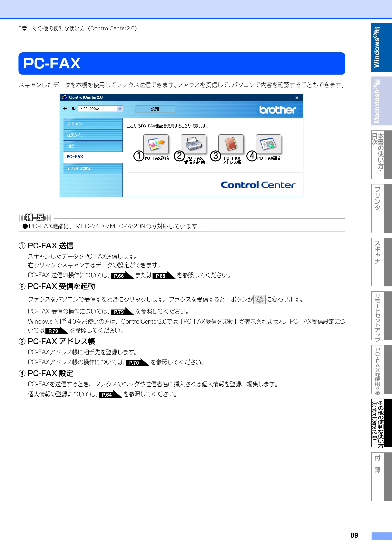Click the PC-FAX送信 send icon

coord(156,144)
